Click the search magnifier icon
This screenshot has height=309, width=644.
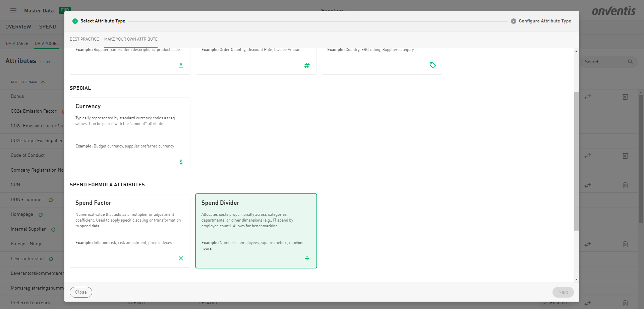(630, 62)
